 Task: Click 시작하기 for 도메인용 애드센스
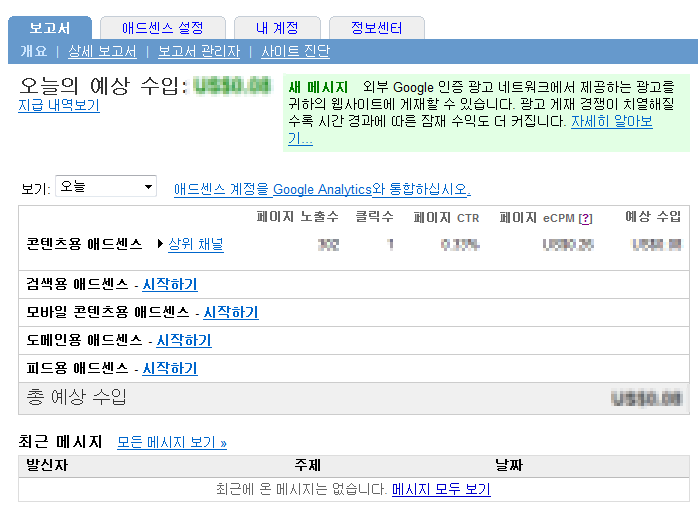point(184,340)
